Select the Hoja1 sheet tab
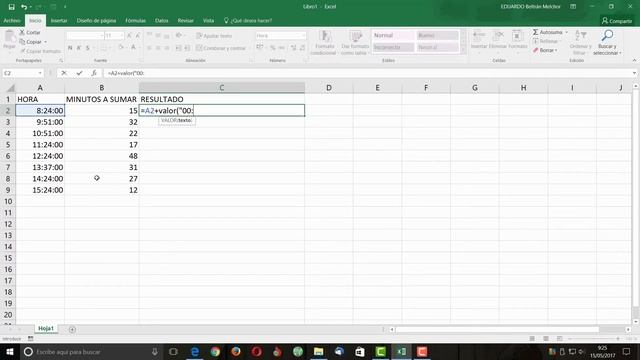640x360 pixels. [46, 328]
